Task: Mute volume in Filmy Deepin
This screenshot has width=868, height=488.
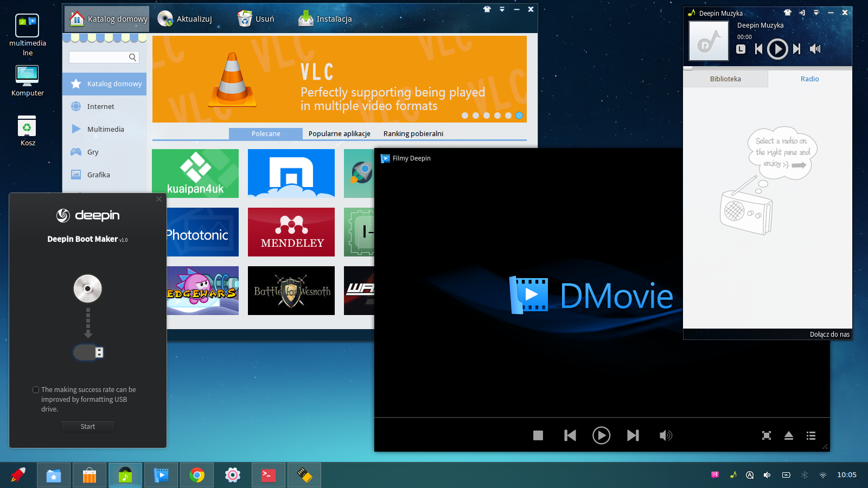Action: click(x=666, y=435)
